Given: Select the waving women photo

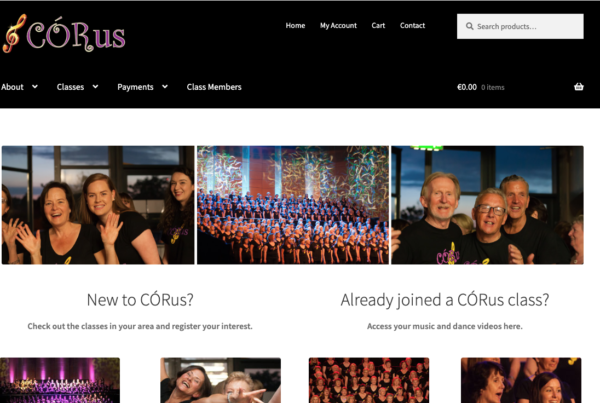Looking at the screenshot, I should click(98, 205).
